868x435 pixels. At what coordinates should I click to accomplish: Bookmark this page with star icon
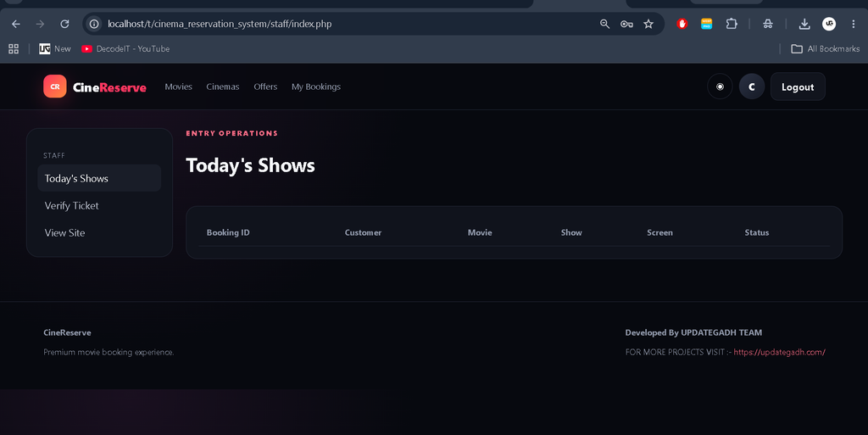point(648,24)
